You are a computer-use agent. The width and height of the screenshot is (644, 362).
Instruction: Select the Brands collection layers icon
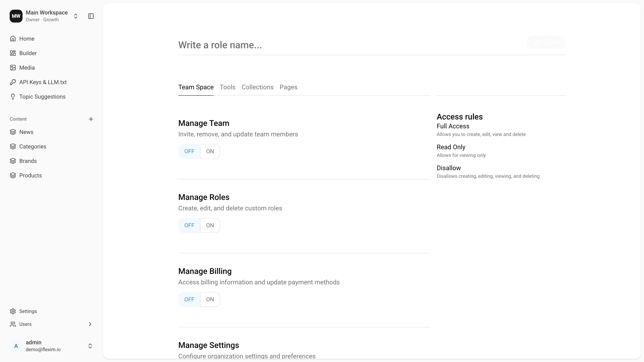tap(13, 161)
